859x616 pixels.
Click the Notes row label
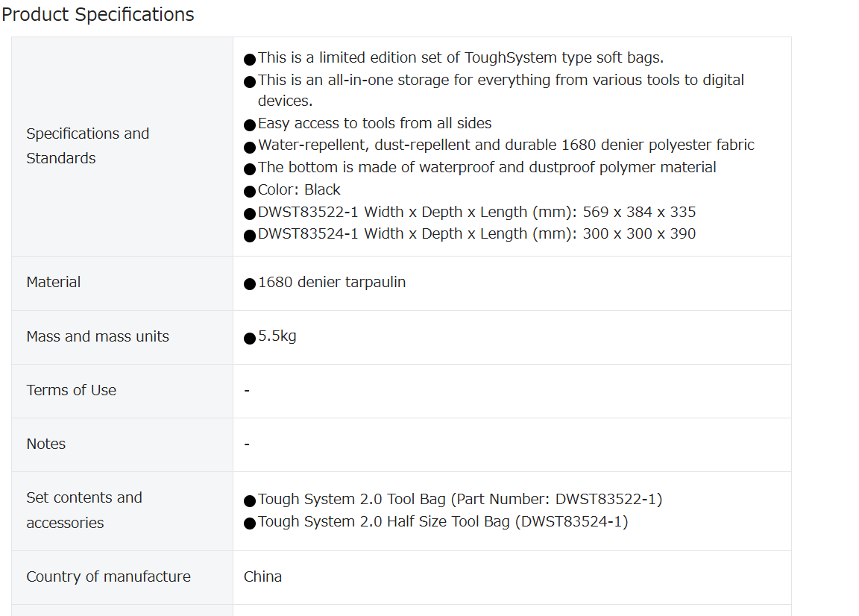pyautogui.click(x=46, y=444)
